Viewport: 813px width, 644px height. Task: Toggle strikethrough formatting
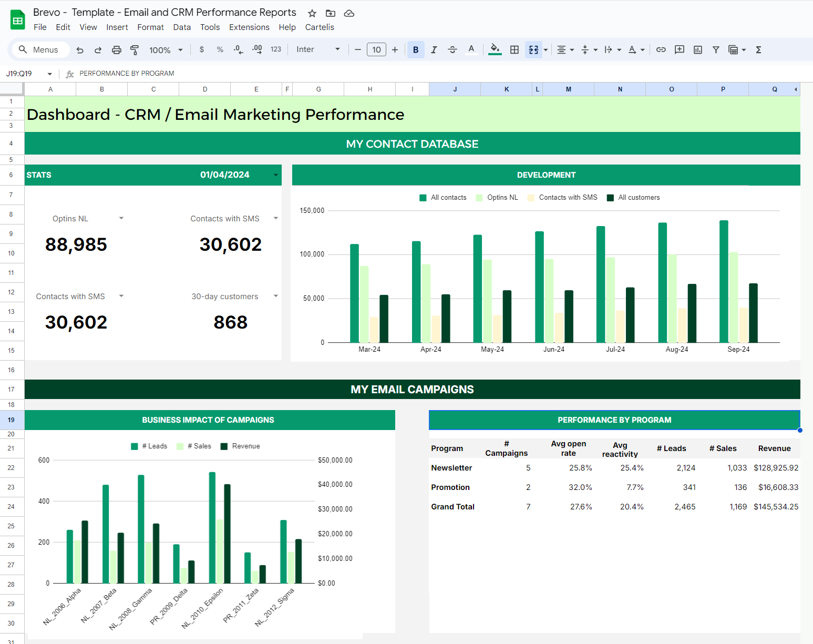click(452, 50)
